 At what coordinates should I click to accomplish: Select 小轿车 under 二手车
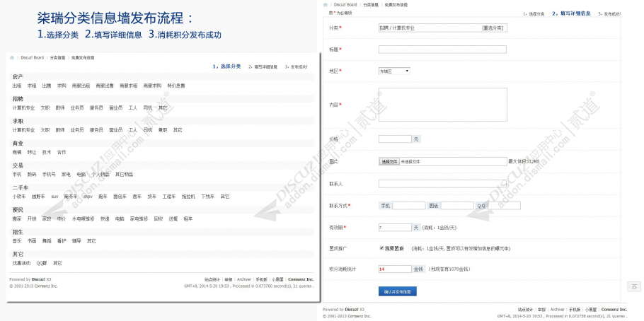[19, 197]
